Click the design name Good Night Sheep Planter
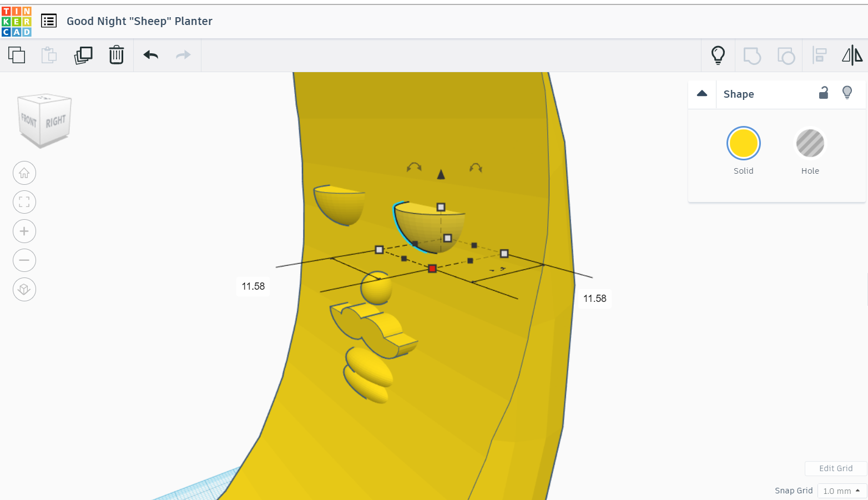 click(140, 21)
